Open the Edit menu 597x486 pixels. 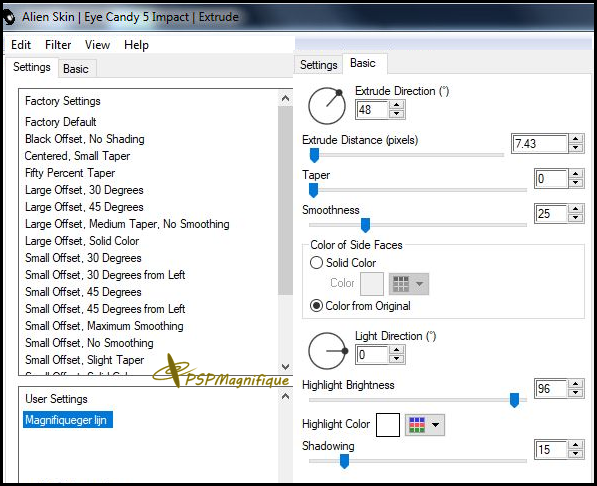[x=21, y=45]
